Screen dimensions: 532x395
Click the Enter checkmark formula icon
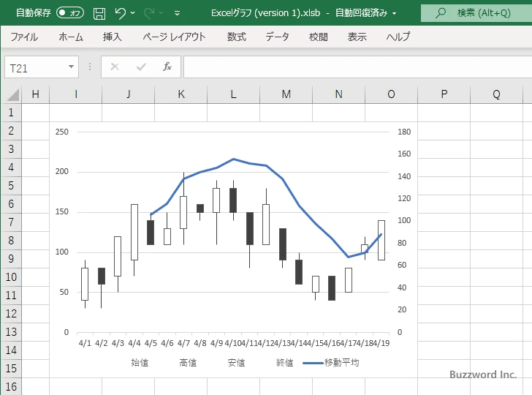(141, 67)
